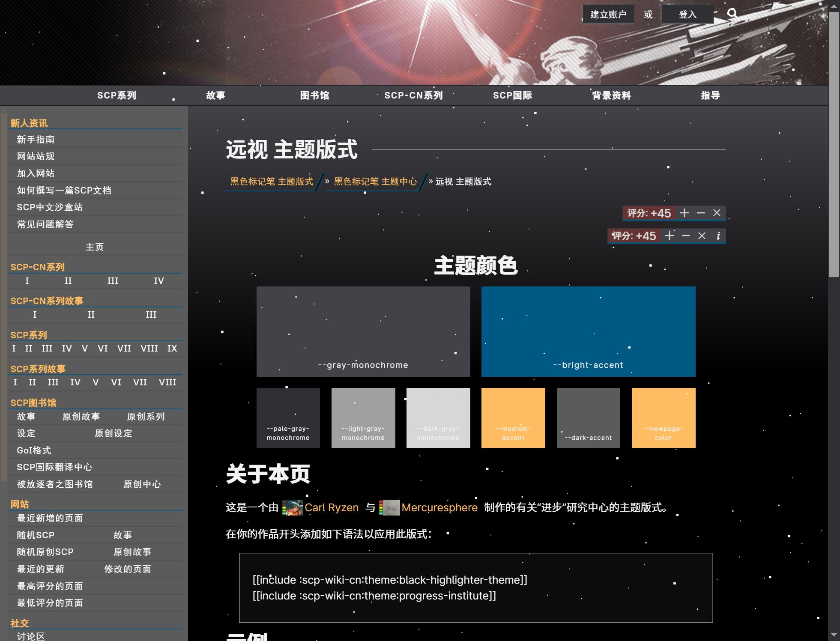
Task: Downvote with minus in upper rating box
Action: pos(701,213)
